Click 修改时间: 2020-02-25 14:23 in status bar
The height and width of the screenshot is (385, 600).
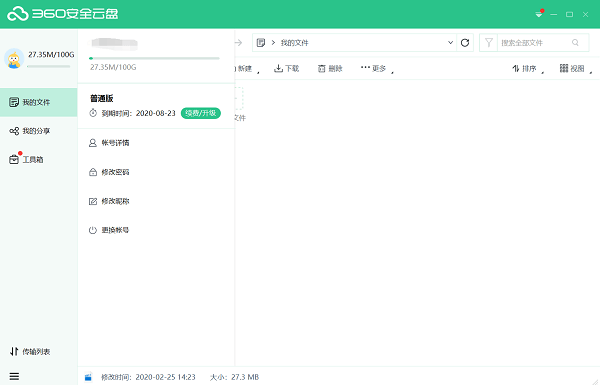coord(148,377)
